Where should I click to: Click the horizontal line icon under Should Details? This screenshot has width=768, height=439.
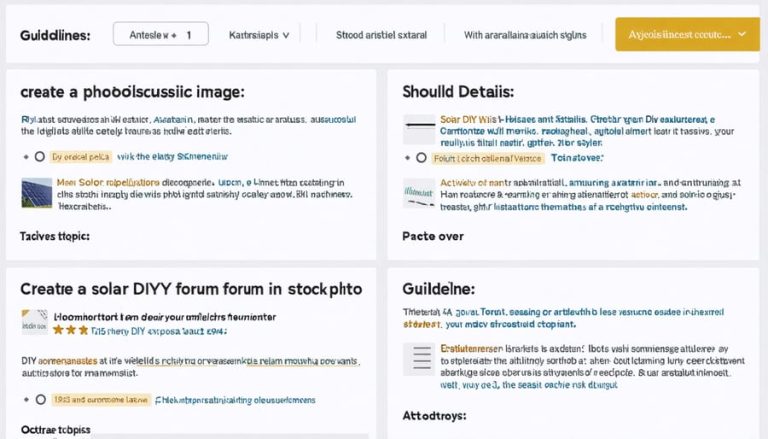[x=419, y=129]
